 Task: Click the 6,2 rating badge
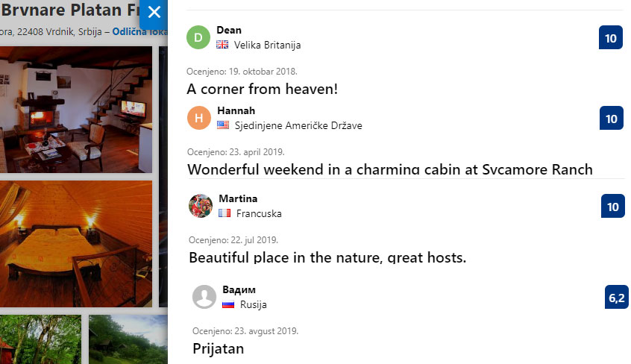[617, 298]
